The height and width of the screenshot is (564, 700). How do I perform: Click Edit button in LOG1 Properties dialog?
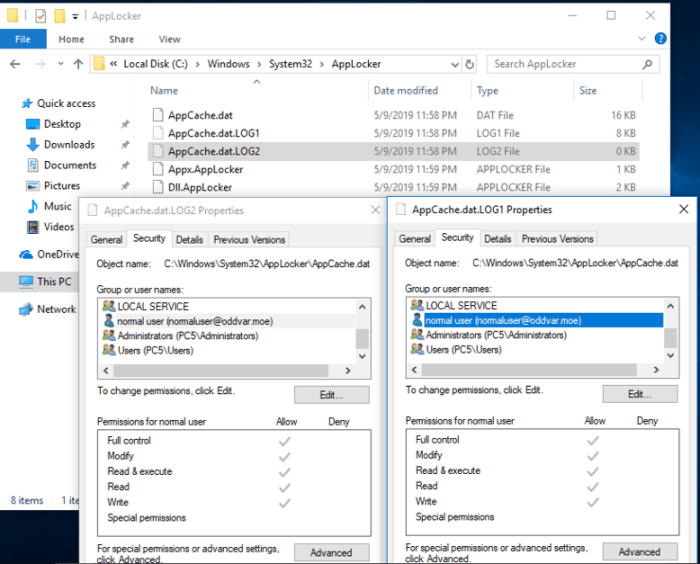(x=639, y=394)
